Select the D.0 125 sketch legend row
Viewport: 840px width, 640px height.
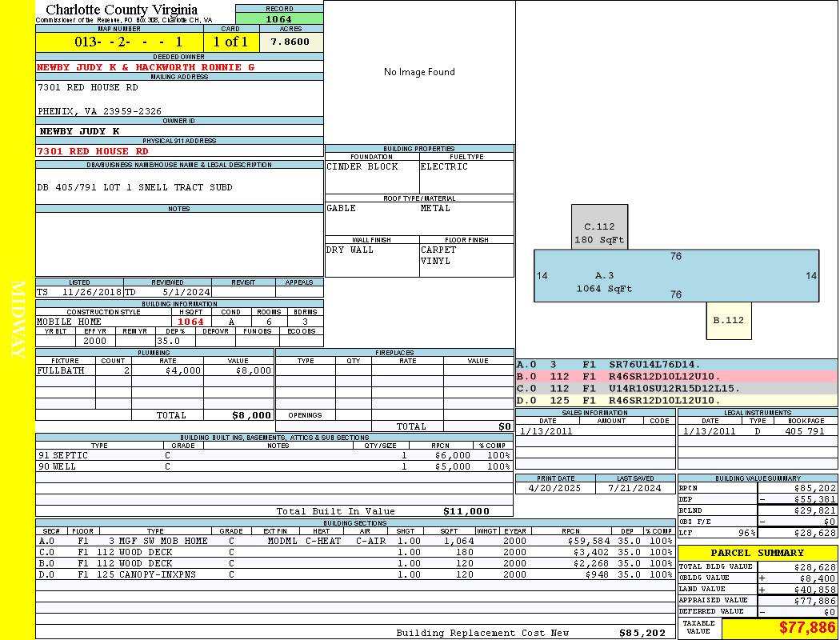(676, 400)
